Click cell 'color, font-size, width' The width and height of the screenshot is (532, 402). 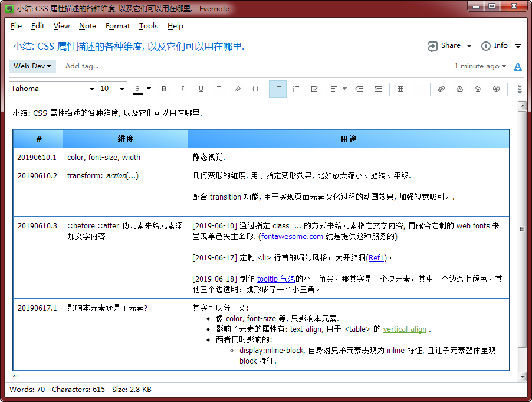(x=125, y=157)
